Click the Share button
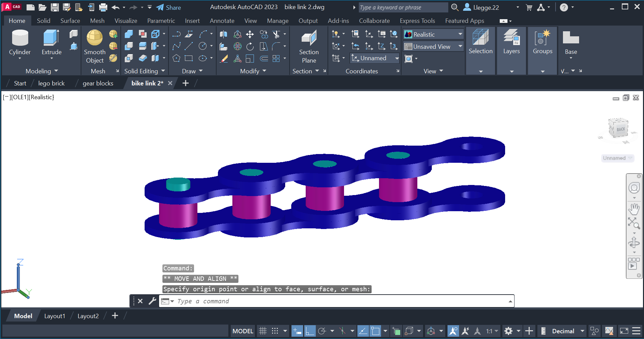Viewport: 644px width, 339px height. click(x=168, y=7)
